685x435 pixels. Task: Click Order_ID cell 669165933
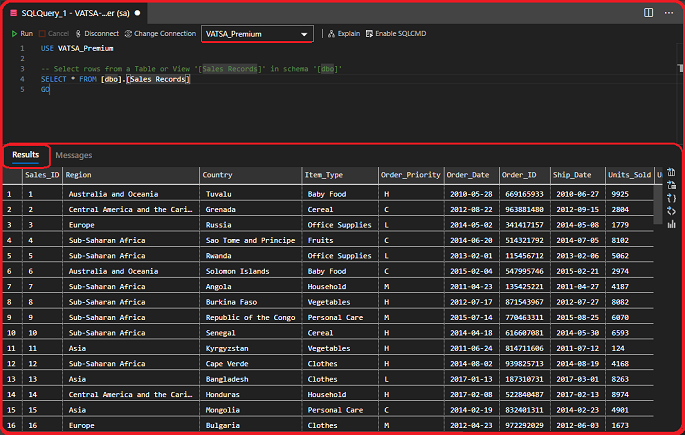tap(525, 194)
